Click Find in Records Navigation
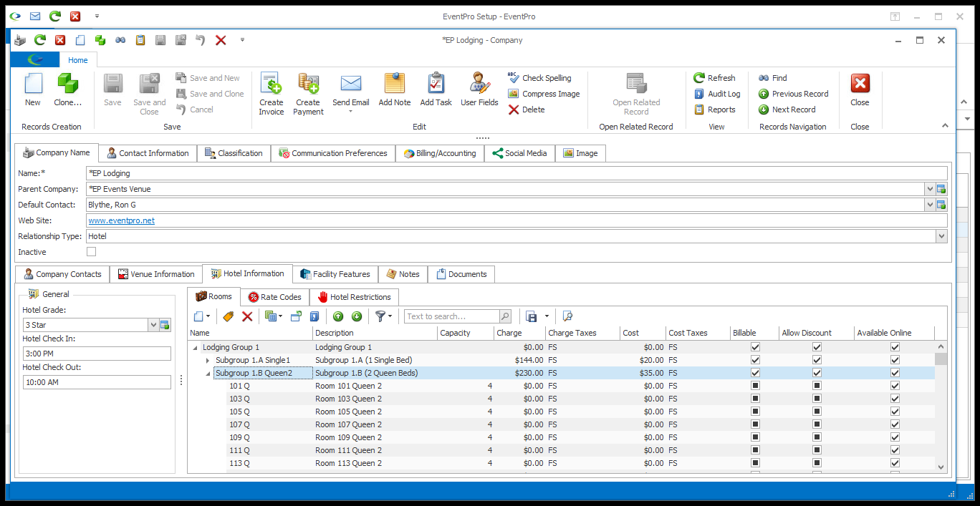Image resolution: width=980 pixels, height=506 pixels. pos(773,78)
